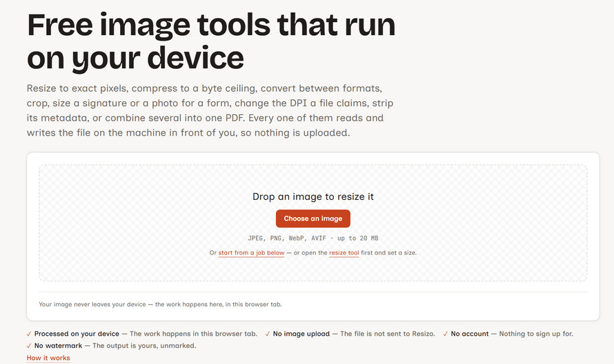The image size is (614, 364).
Task: Click 'The file is not sent to Resizo.' text
Action: (388, 334)
